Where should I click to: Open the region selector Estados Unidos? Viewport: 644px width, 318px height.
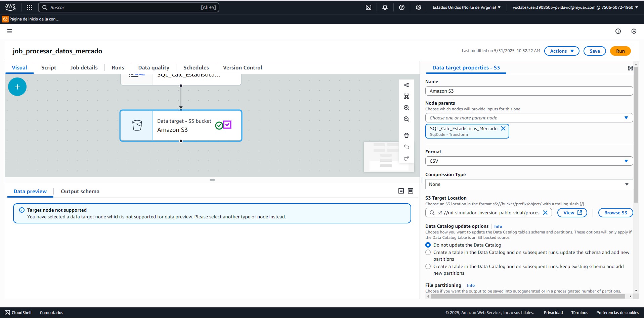(467, 7)
